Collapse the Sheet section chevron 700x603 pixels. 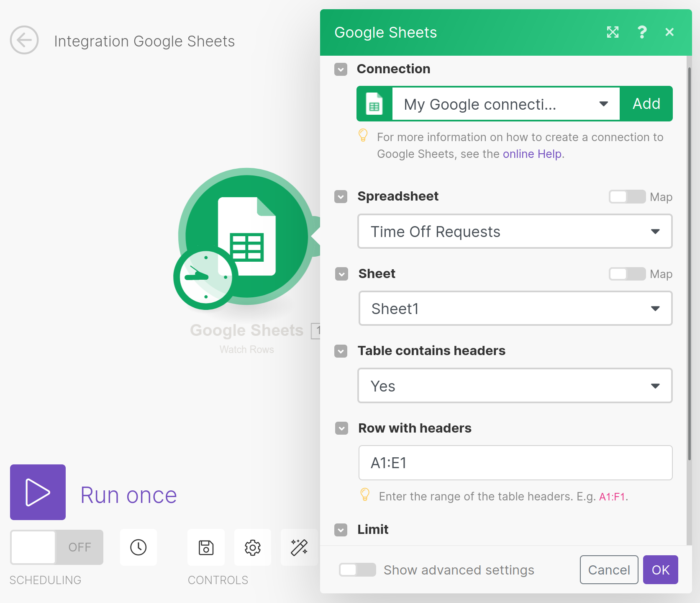click(x=342, y=274)
